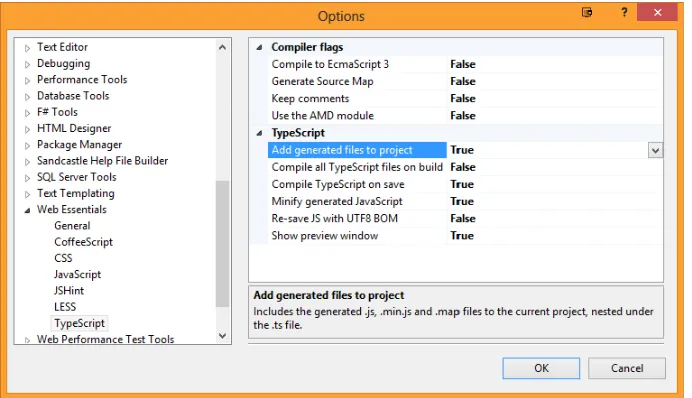Select SQL Server Tools label
The height and width of the screenshot is (398, 692).
pos(77,177)
